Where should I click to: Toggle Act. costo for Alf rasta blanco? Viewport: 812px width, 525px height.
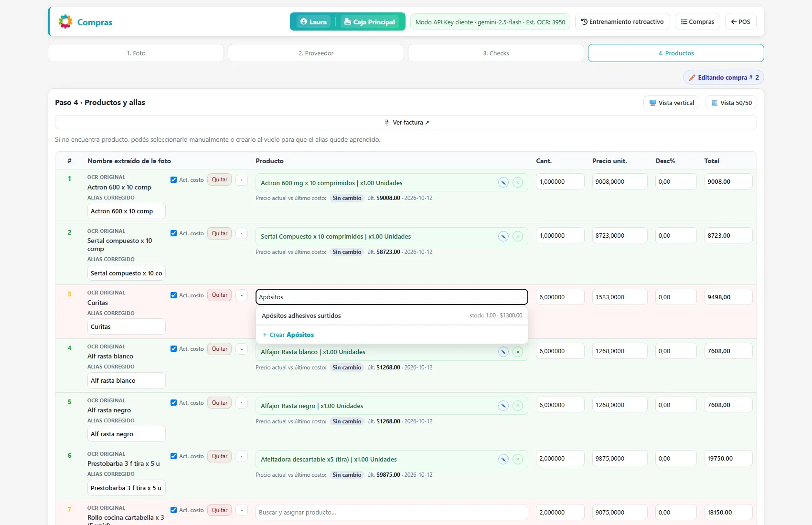coord(173,349)
